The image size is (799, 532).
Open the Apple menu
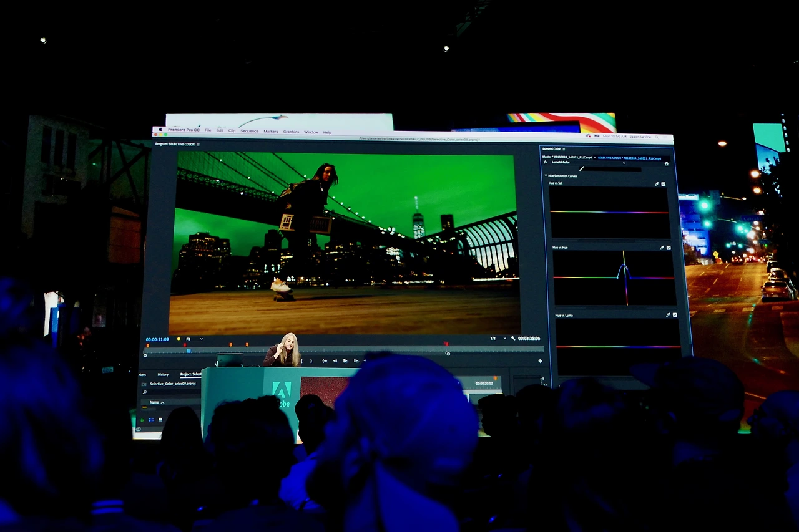point(161,130)
